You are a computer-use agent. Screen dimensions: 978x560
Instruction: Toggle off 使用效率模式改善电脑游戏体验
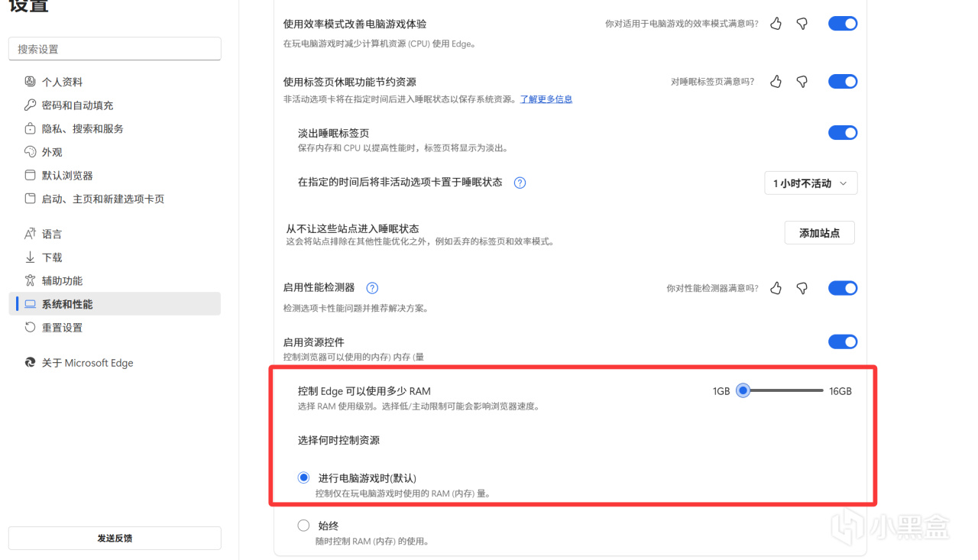pyautogui.click(x=843, y=24)
